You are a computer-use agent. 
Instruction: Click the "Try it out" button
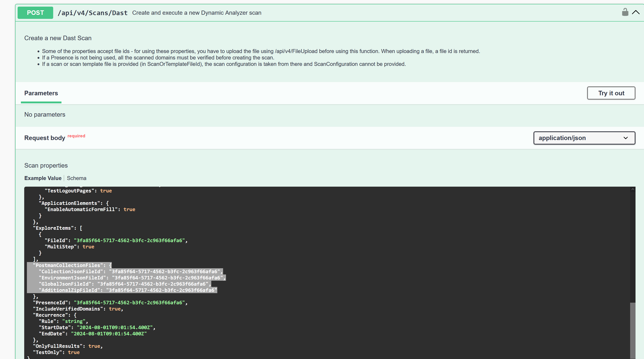[x=611, y=93]
